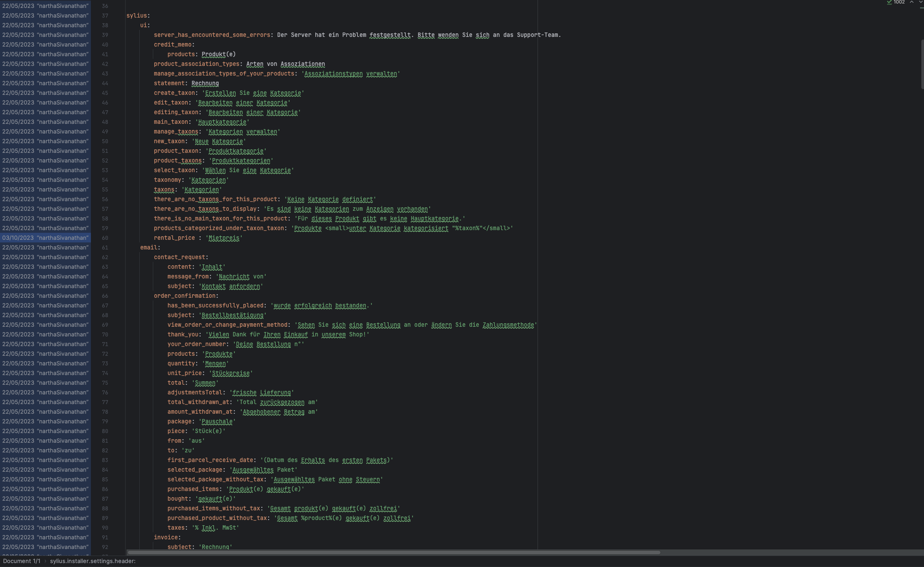
Task: Click the contact_request key
Action: (x=179, y=257)
